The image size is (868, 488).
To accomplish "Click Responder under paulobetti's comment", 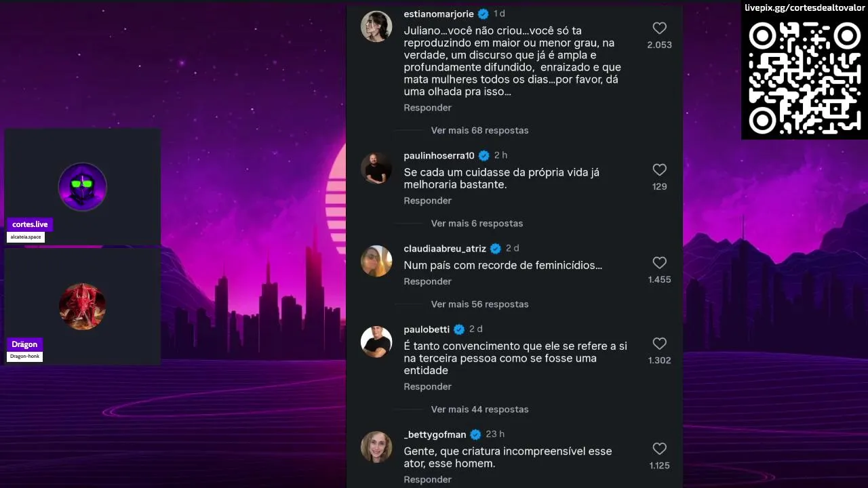I will coord(427,386).
